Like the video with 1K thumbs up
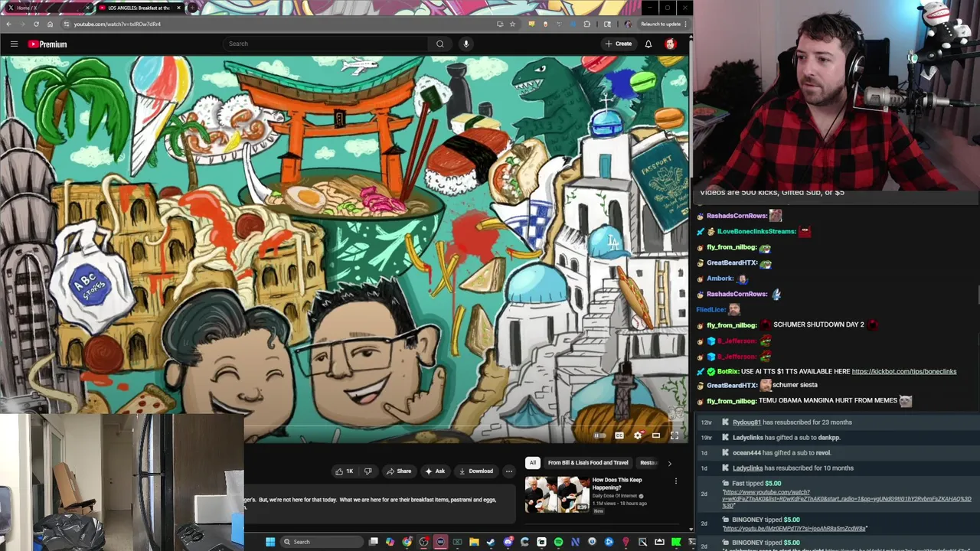This screenshot has height=551, width=980. (x=345, y=471)
